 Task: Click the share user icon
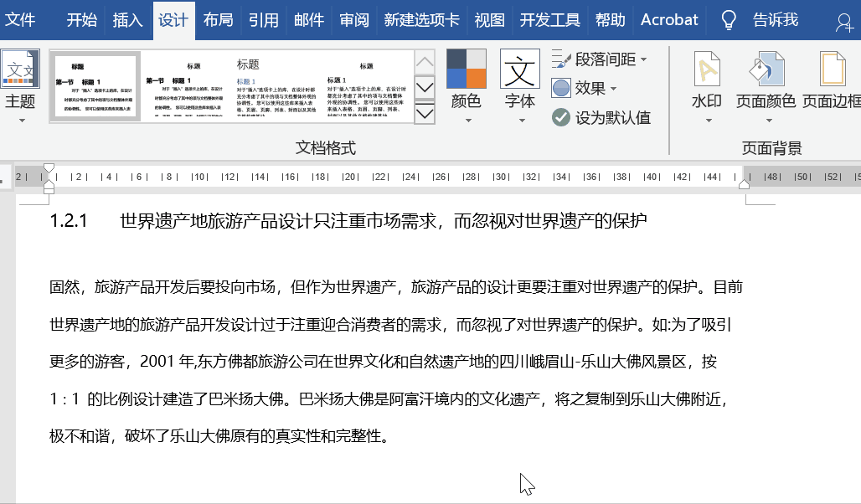click(844, 21)
